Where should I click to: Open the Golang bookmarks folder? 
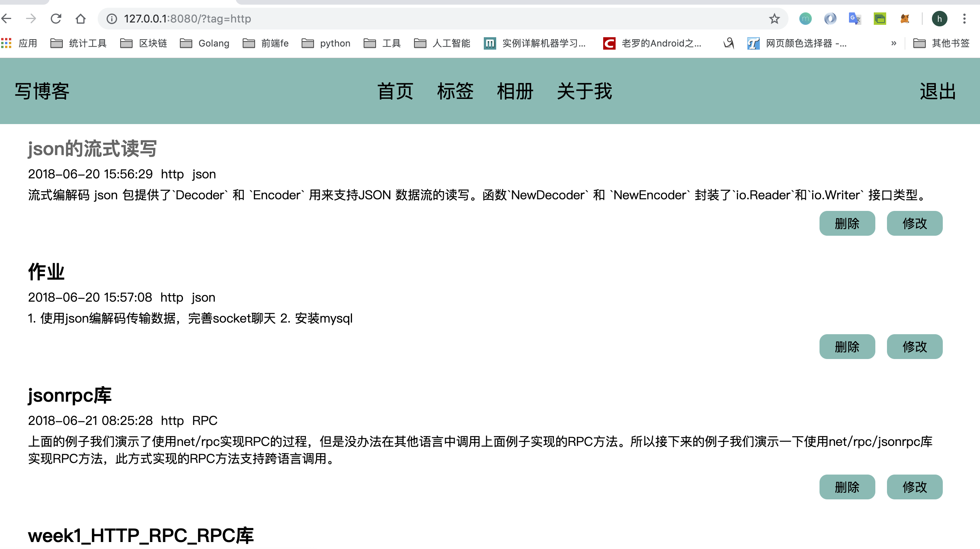(205, 43)
